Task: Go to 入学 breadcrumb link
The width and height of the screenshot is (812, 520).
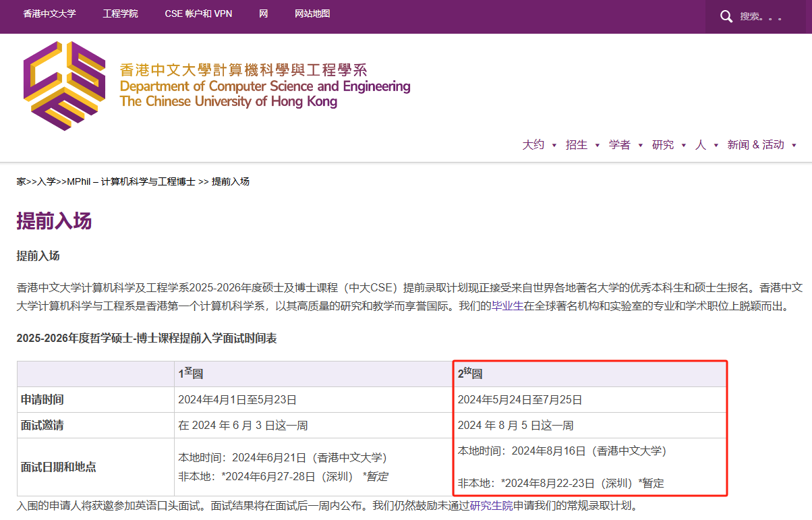Action: pyautogui.click(x=46, y=181)
